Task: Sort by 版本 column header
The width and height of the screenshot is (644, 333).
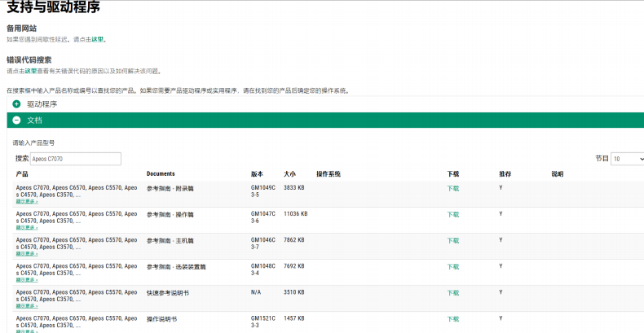Action: pos(257,174)
